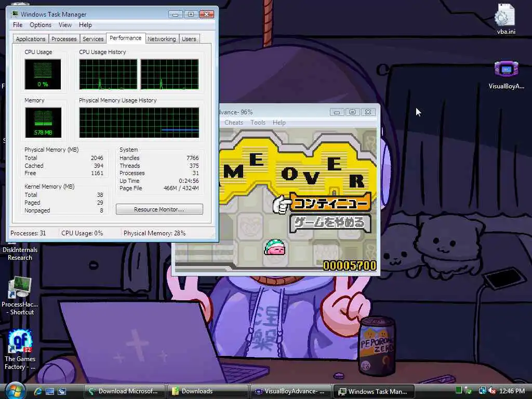Click Free memory value 1161

point(97,173)
